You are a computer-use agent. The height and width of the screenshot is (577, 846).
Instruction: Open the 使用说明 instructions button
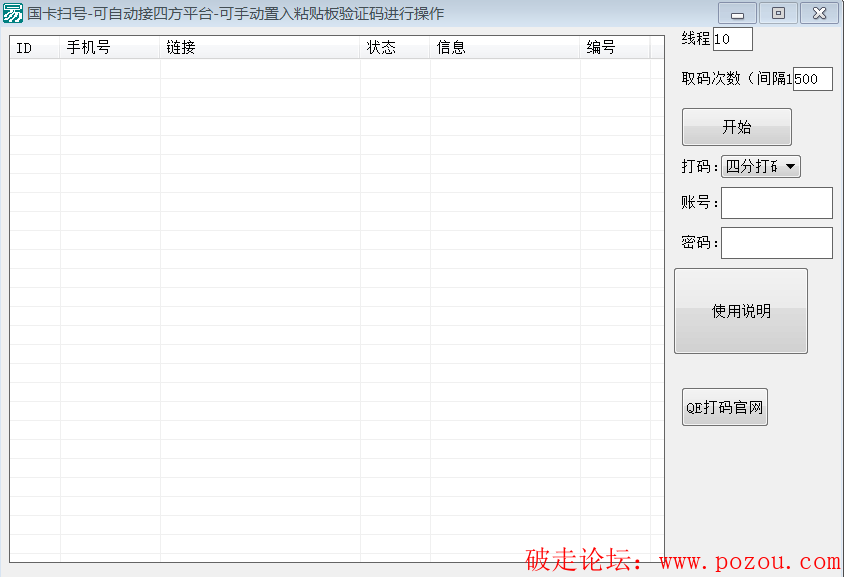[x=741, y=311]
